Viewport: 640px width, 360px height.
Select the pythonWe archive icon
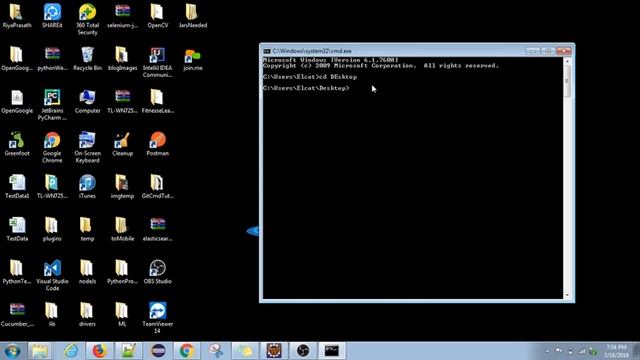click(x=52, y=58)
